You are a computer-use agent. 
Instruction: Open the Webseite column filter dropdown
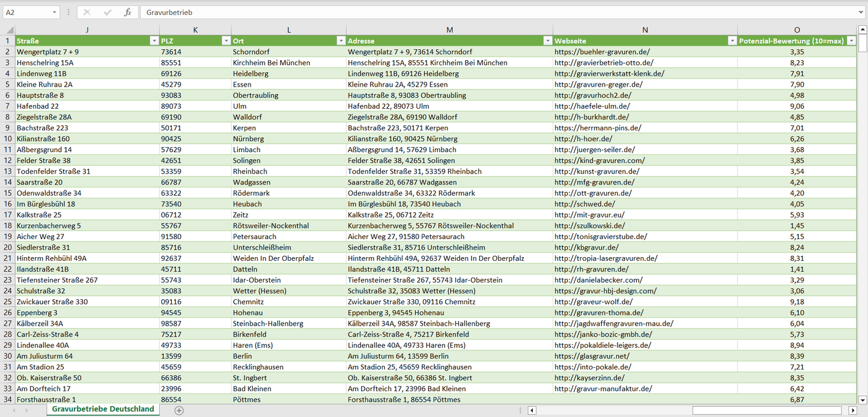pyautogui.click(x=732, y=41)
